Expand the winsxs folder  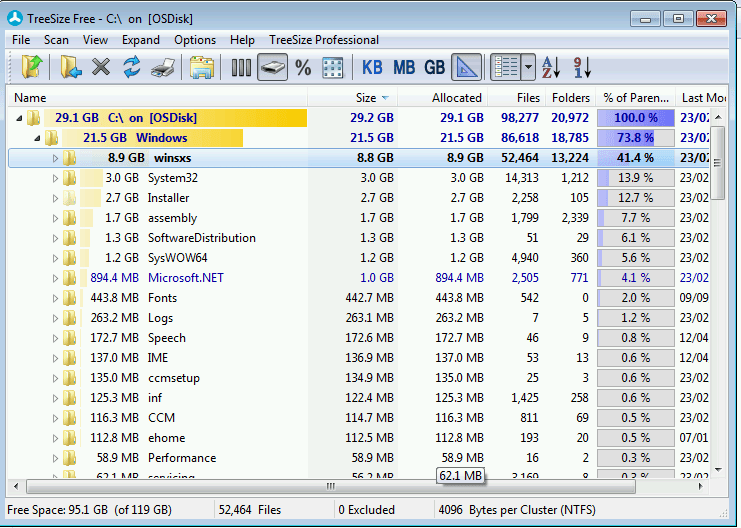point(55,158)
